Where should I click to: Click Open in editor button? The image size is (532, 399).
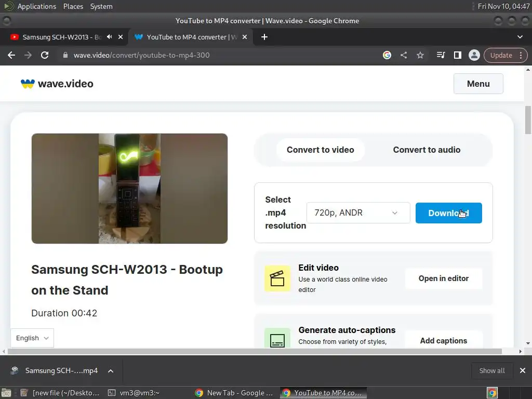click(x=444, y=278)
